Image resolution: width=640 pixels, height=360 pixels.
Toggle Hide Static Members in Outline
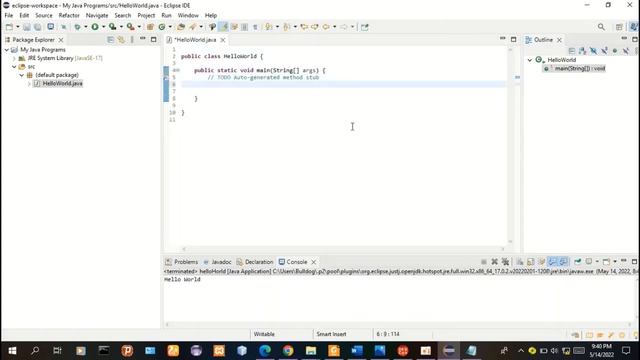click(604, 51)
